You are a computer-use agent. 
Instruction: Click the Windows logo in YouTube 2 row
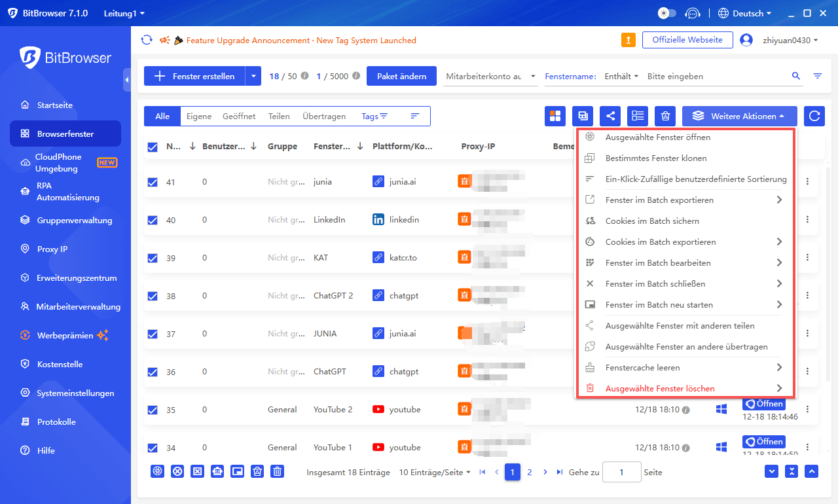pos(721,409)
